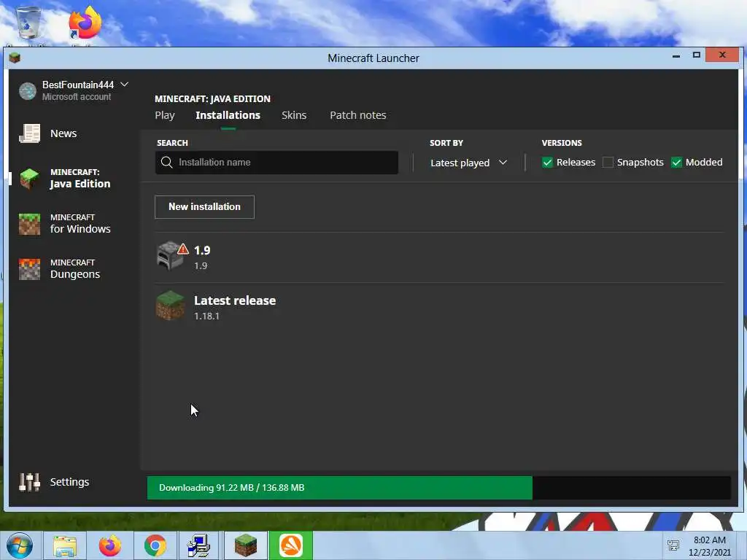The image size is (747, 560).
Task: Launch Google Chrome from the taskbar
Action: [x=155, y=545]
